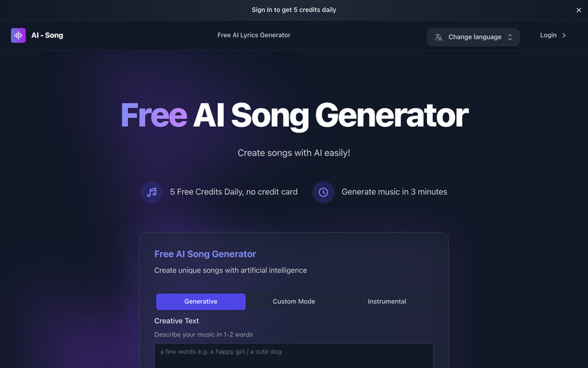Image resolution: width=588 pixels, height=368 pixels.
Task: Select the Generative mode tab
Action: point(201,301)
